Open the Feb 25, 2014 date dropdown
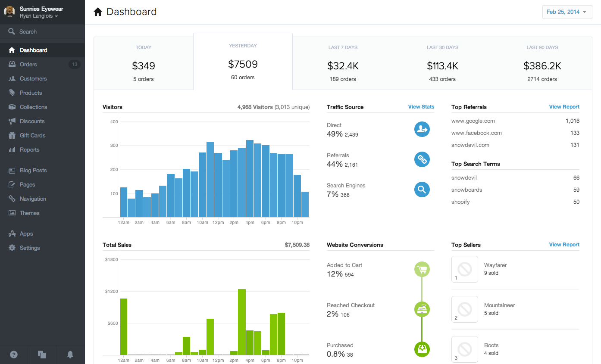 click(x=567, y=12)
